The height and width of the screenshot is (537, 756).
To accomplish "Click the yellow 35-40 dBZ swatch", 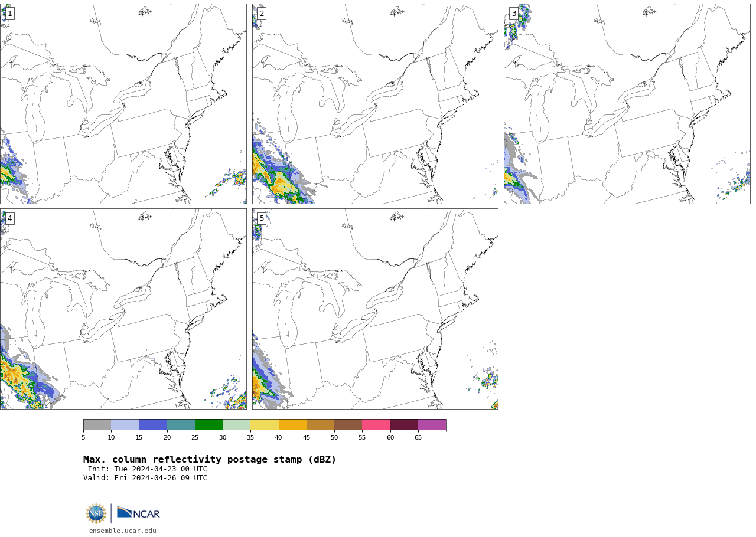I will 265,425.
